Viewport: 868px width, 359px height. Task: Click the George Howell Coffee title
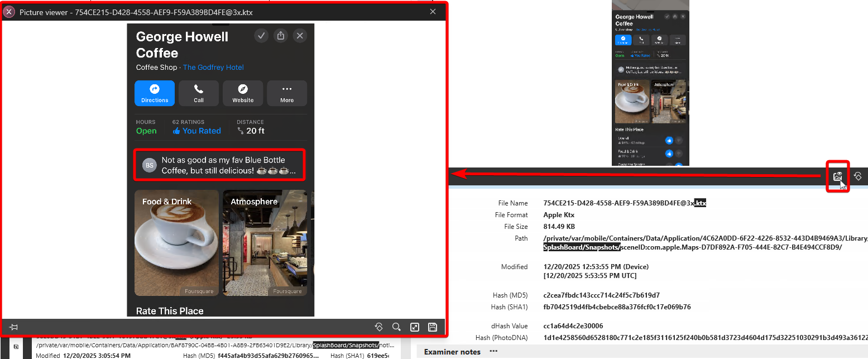[182, 45]
